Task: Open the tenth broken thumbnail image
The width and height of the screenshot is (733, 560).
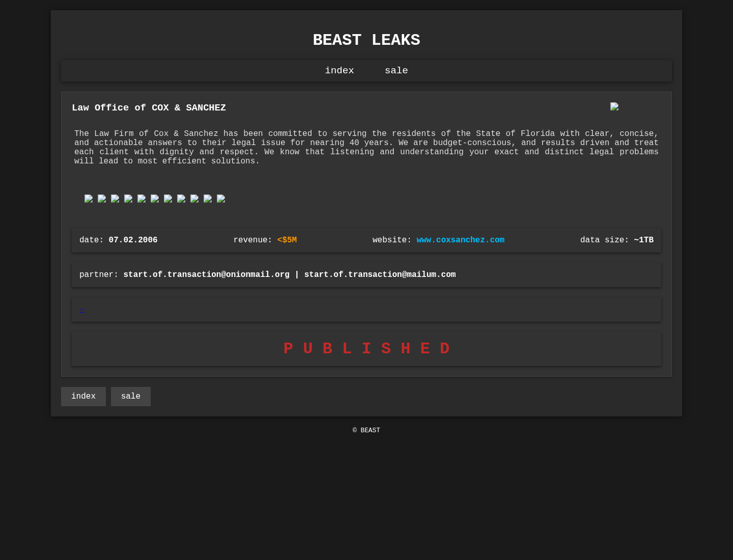Action: (208, 199)
